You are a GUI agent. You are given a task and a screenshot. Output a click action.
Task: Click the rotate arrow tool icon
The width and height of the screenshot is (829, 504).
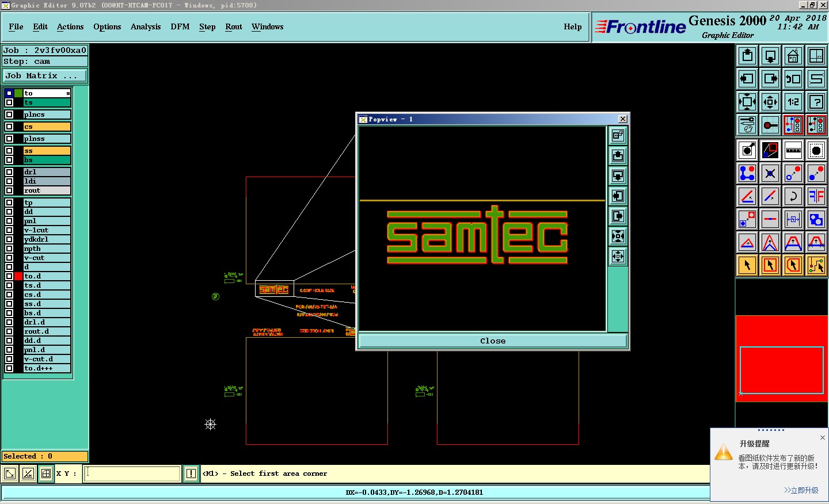(x=793, y=196)
